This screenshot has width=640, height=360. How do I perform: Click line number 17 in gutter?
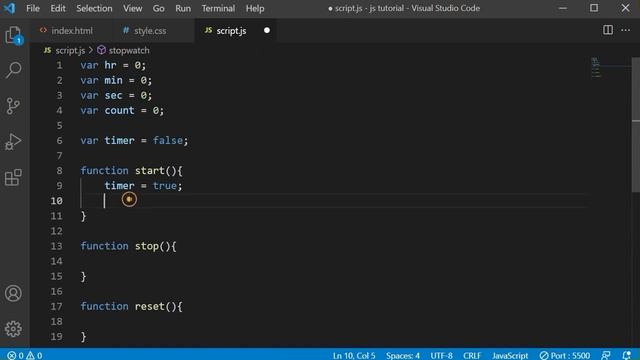click(x=57, y=307)
